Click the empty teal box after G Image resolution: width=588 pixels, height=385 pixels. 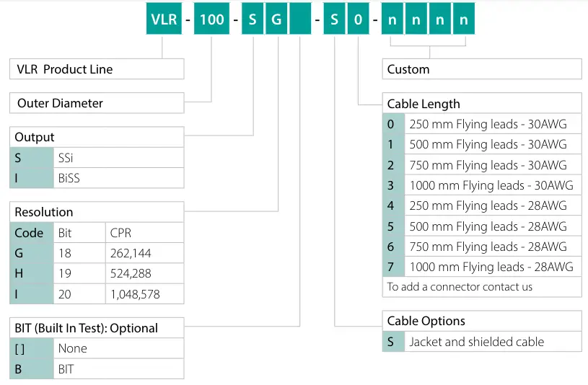(300, 19)
